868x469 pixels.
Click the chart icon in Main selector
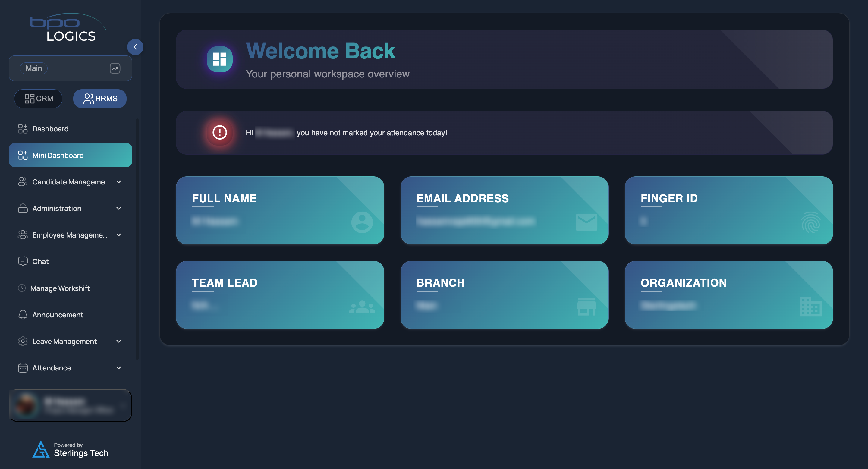(115, 68)
